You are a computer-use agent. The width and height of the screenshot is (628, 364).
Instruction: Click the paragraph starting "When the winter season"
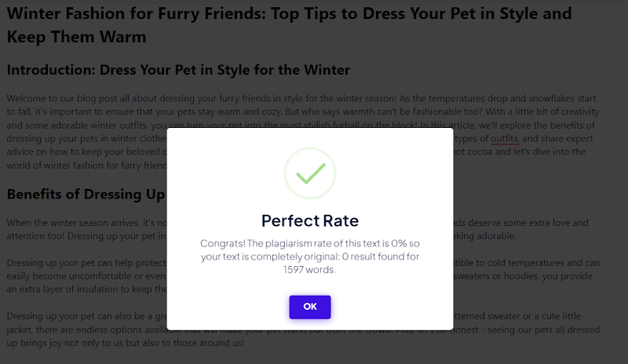(78, 223)
